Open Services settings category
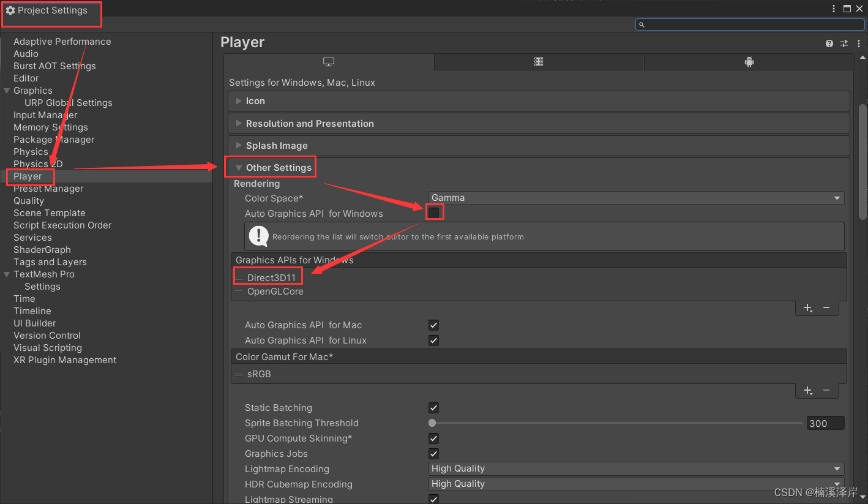 pyautogui.click(x=32, y=238)
